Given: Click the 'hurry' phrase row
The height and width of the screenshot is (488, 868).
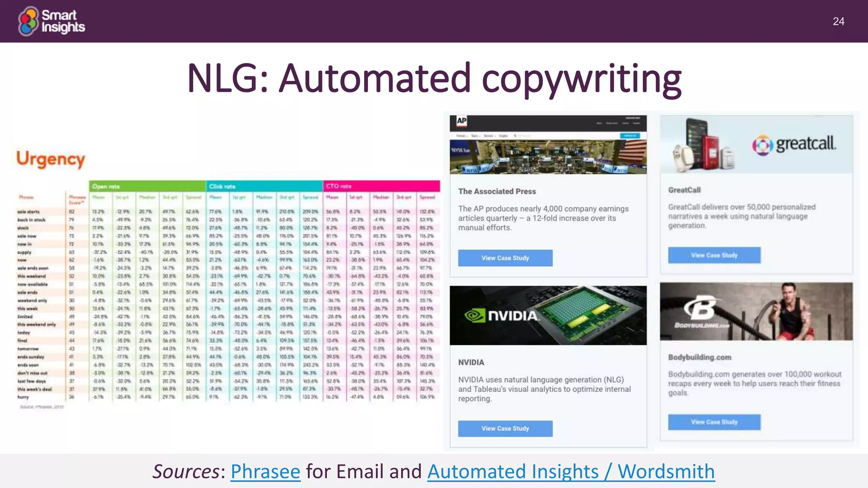Looking at the screenshot, I should pos(228,397).
